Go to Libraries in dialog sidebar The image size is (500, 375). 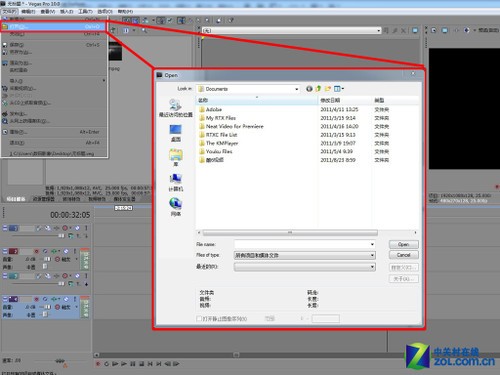[x=175, y=158]
